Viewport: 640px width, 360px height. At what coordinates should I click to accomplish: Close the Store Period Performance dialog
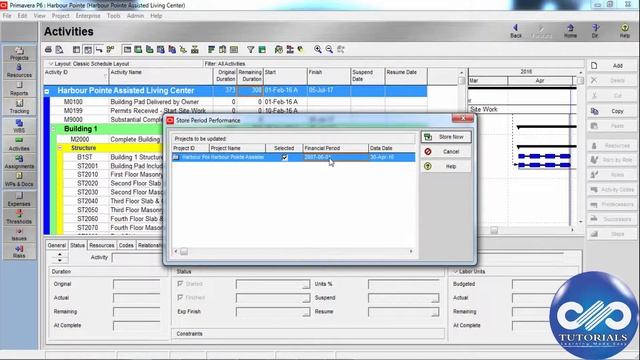(463, 119)
